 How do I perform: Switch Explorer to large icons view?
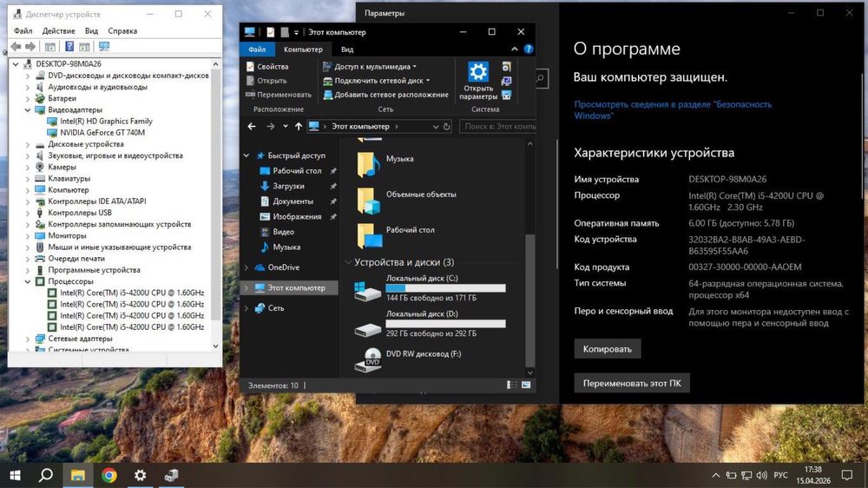coord(526,385)
